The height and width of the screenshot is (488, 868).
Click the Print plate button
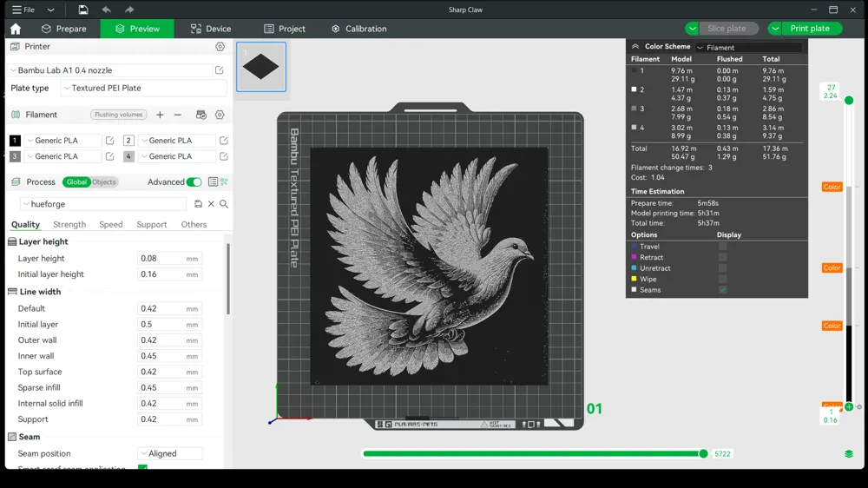[810, 29]
